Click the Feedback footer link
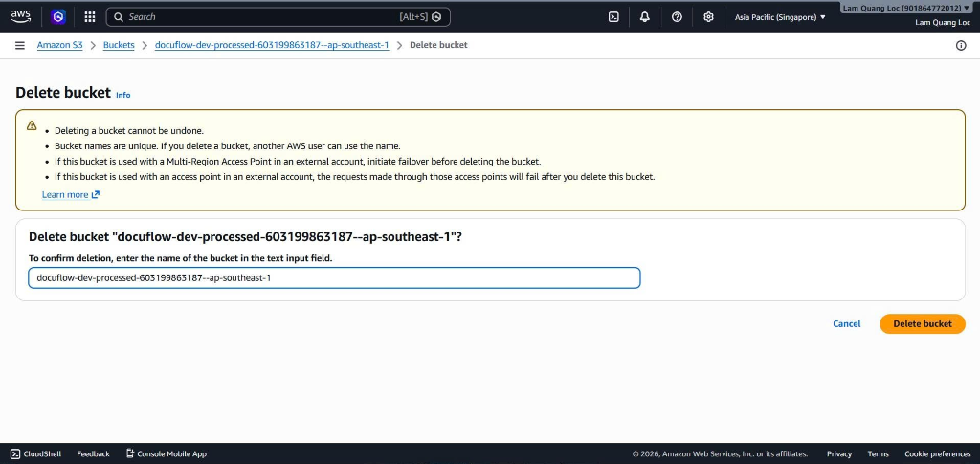 pyautogui.click(x=93, y=454)
